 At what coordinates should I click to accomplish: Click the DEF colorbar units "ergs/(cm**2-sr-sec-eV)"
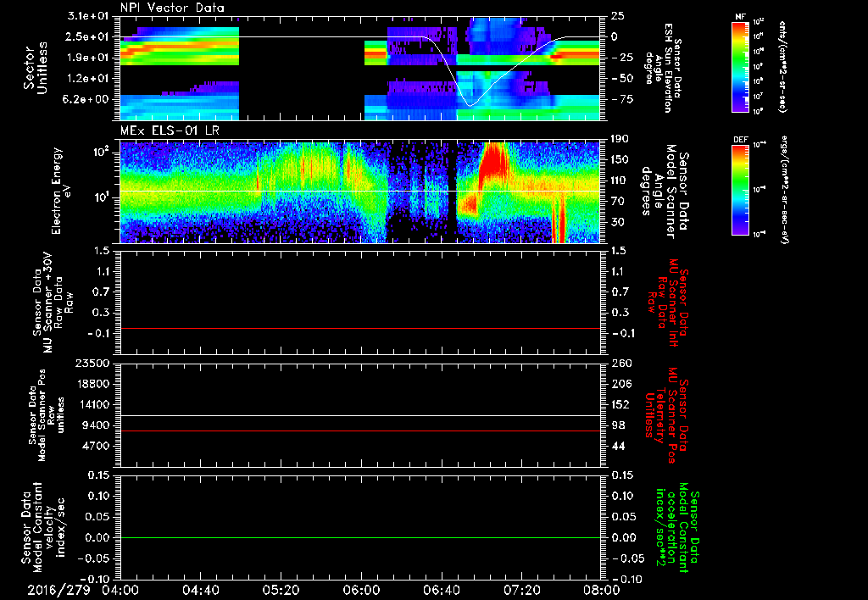784,189
